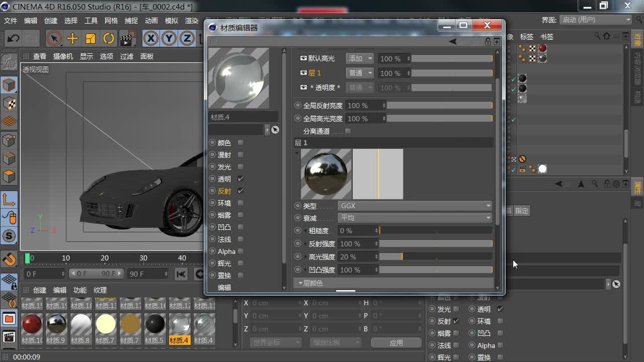Screen dimensions: 644x362
Task: Go to start of timeline
Action: [x=181, y=274]
